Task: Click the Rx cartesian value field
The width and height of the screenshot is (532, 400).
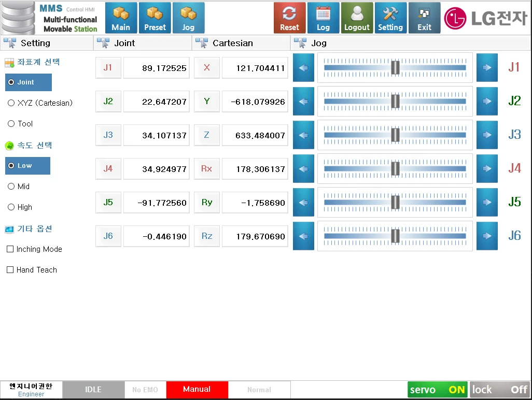Action: [x=255, y=169]
